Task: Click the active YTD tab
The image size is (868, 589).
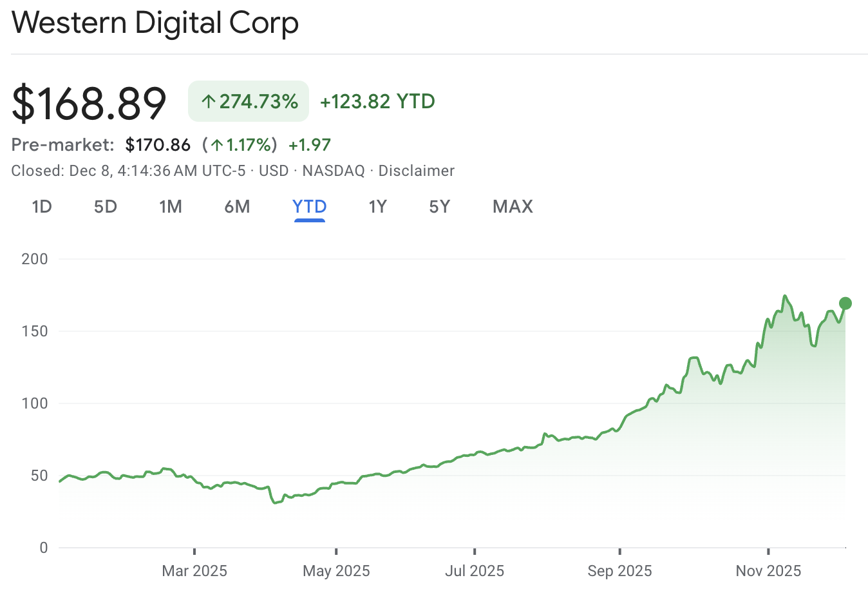Action: pos(310,206)
